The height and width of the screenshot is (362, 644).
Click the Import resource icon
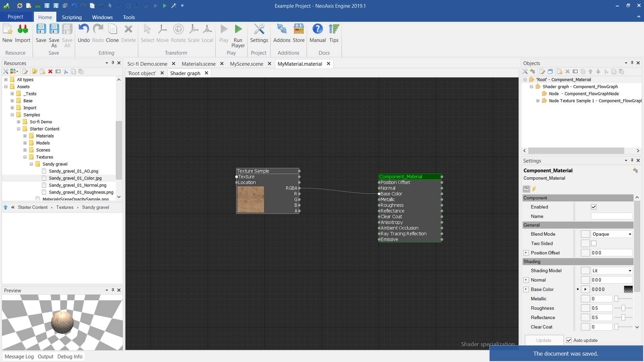coord(22,29)
